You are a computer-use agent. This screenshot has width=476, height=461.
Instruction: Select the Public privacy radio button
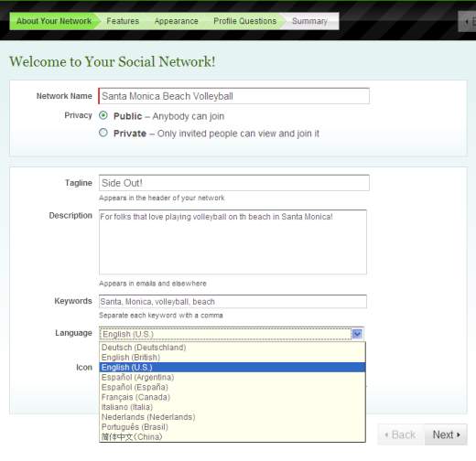click(103, 115)
